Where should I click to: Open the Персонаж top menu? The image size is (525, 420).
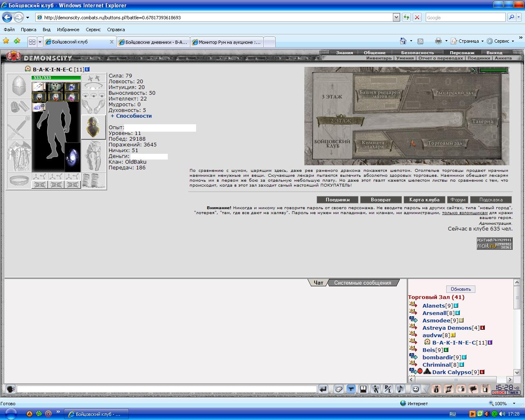462,52
